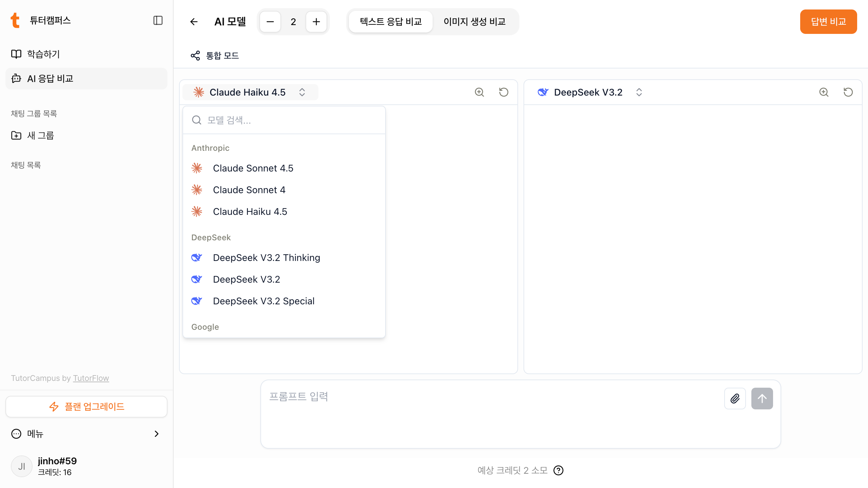
Task: Click DeepSeek V3.2 Thinking whale icon
Action: [x=197, y=258]
